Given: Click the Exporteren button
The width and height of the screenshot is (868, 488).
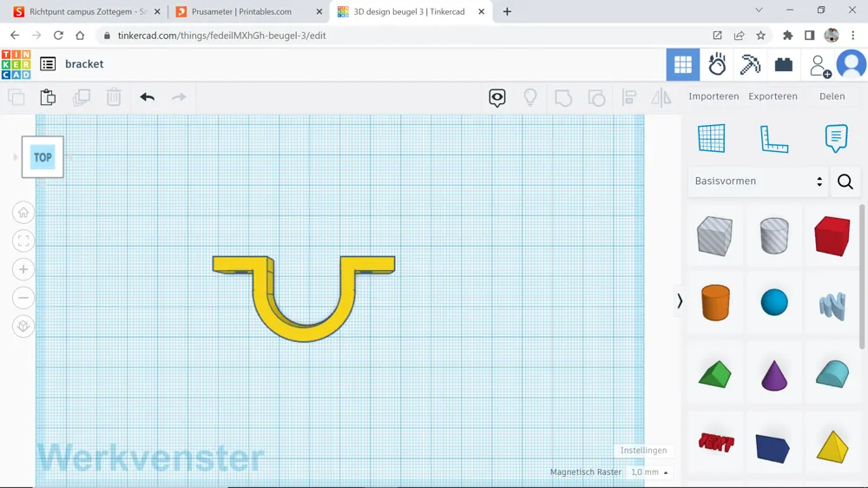Looking at the screenshot, I should (x=773, y=96).
